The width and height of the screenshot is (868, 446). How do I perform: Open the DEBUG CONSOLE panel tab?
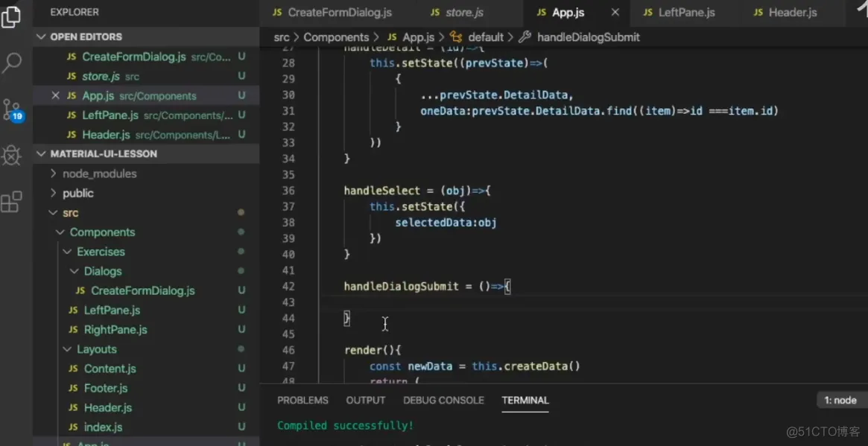(443, 400)
